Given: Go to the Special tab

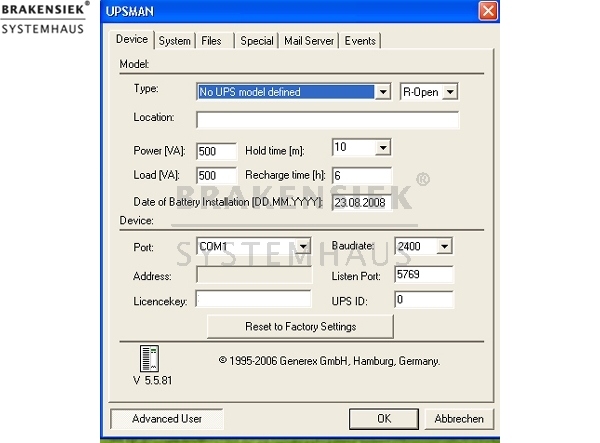Looking at the screenshot, I should (257, 41).
